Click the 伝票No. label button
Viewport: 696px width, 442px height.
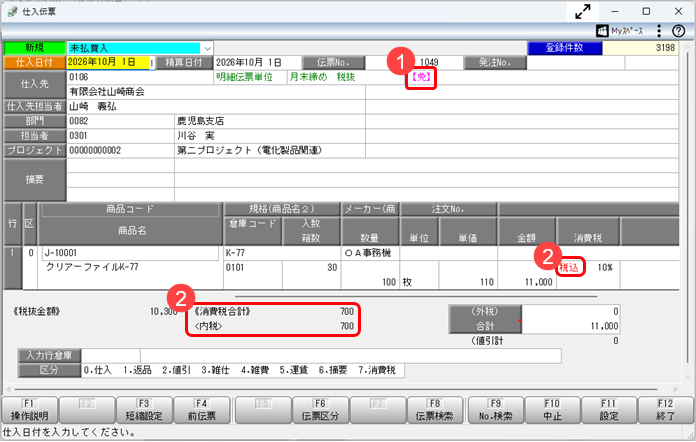(x=333, y=63)
